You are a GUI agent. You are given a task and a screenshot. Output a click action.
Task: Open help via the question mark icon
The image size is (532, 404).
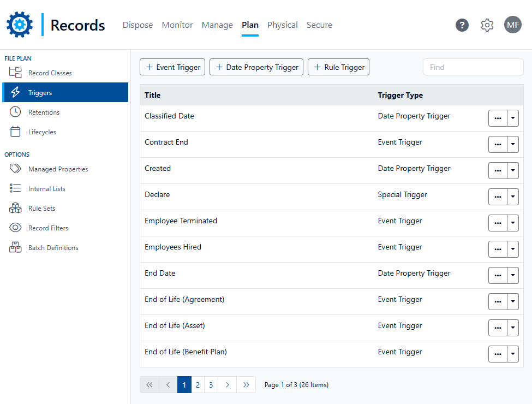point(462,25)
